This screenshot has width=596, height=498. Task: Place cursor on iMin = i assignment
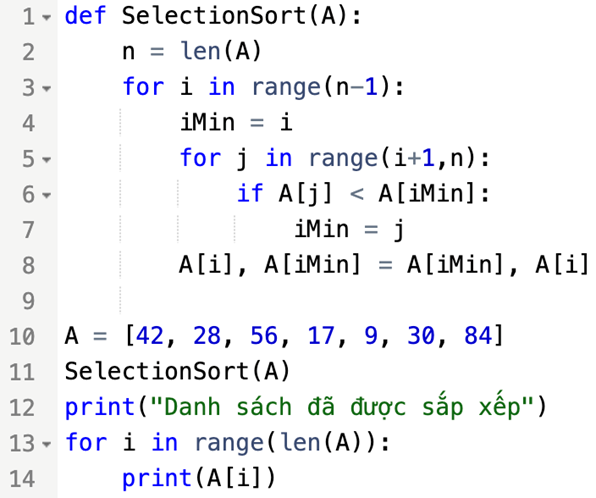pyautogui.click(x=236, y=122)
